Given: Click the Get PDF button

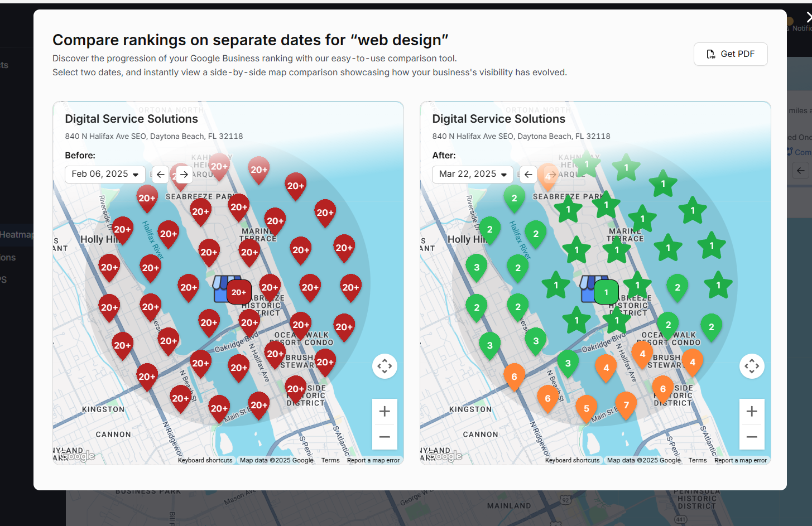Looking at the screenshot, I should [x=730, y=54].
